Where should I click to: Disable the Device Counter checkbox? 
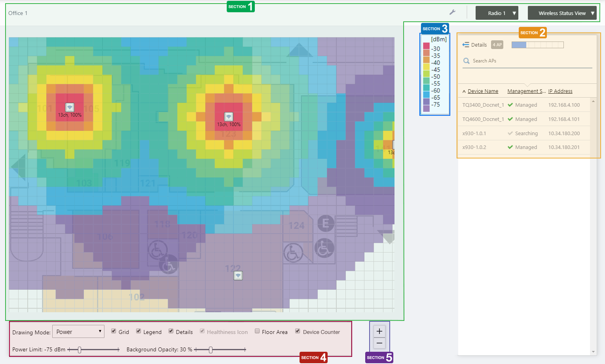(298, 331)
